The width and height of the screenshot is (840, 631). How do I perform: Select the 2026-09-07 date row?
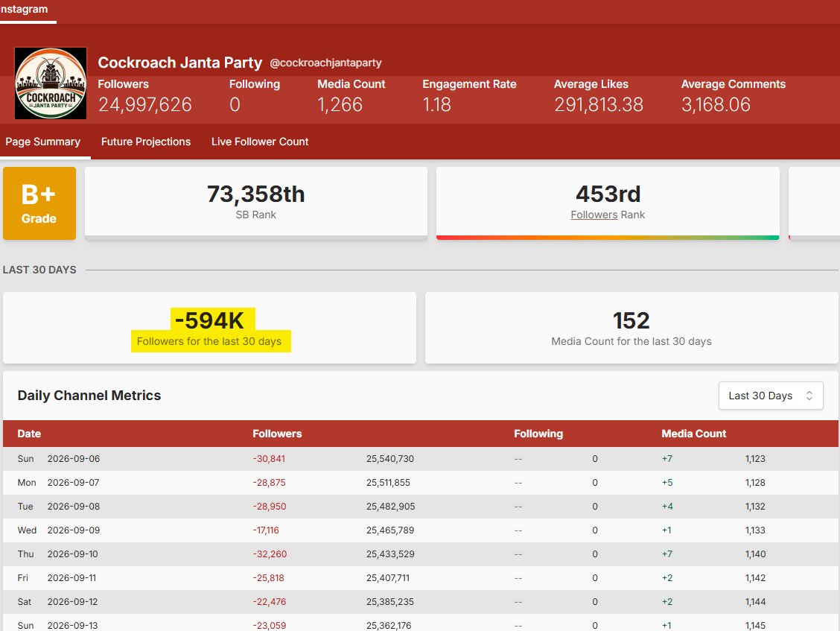[x=421, y=483]
